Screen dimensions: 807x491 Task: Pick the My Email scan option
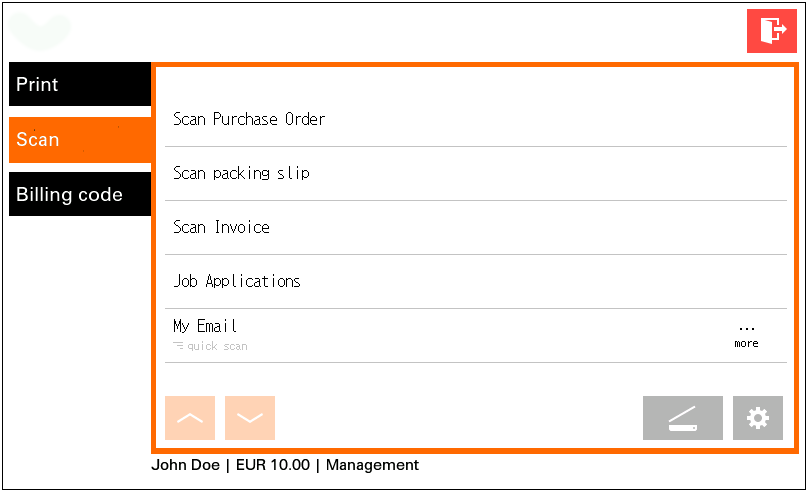tap(205, 326)
